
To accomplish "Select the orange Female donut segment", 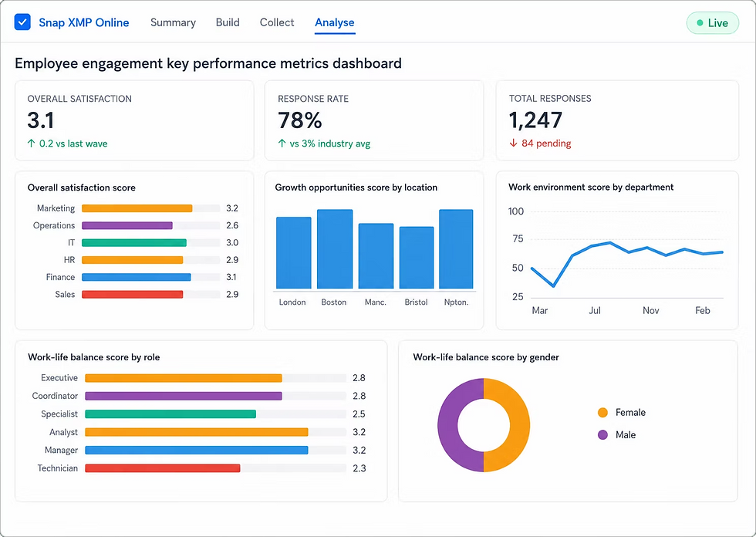I will click(x=520, y=425).
